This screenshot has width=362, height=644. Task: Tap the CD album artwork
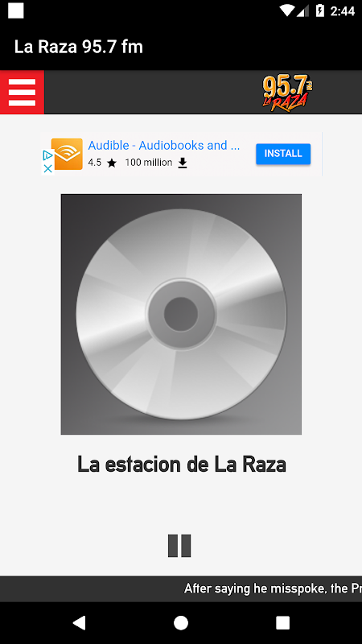pyautogui.click(x=181, y=314)
